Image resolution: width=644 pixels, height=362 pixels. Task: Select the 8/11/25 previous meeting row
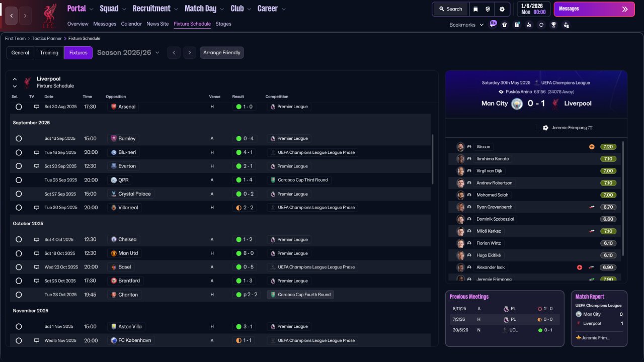tap(505, 309)
